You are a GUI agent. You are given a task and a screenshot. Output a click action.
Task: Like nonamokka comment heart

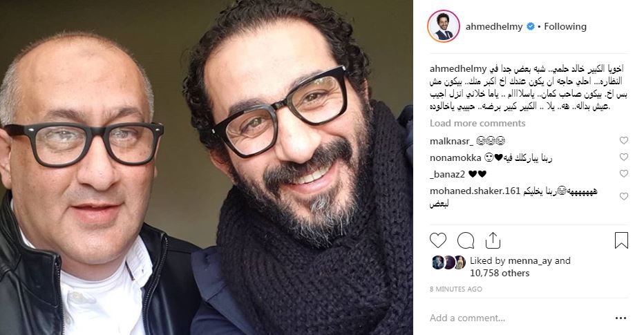click(623, 157)
